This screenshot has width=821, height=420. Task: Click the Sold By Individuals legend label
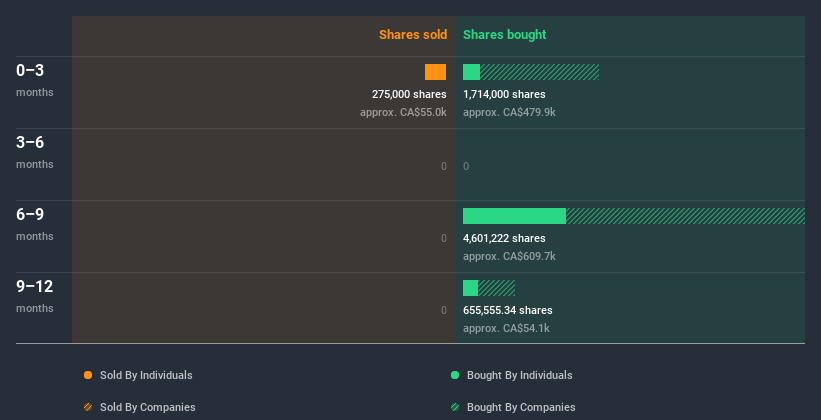[x=146, y=375]
